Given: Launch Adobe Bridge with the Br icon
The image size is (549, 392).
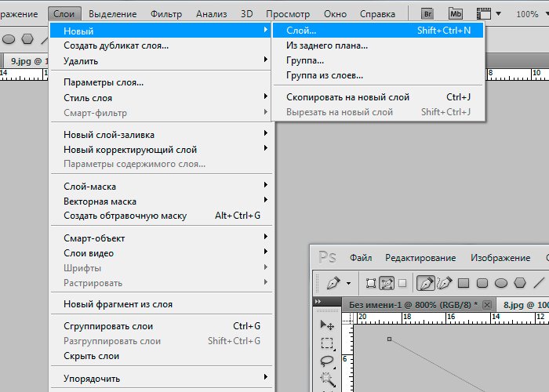Looking at the screenshot, I should click(428, 13).
